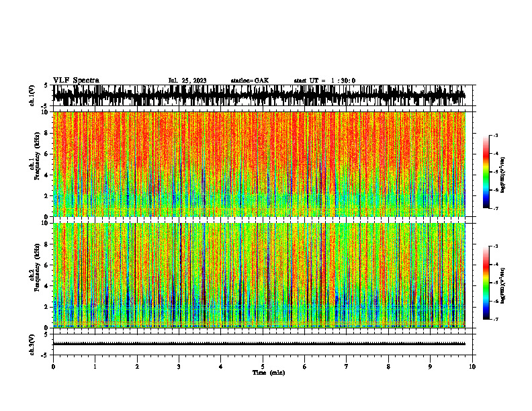Click the start UT time label
The width and height of the screenshot is (532, 411).
(x=324, y=81)
